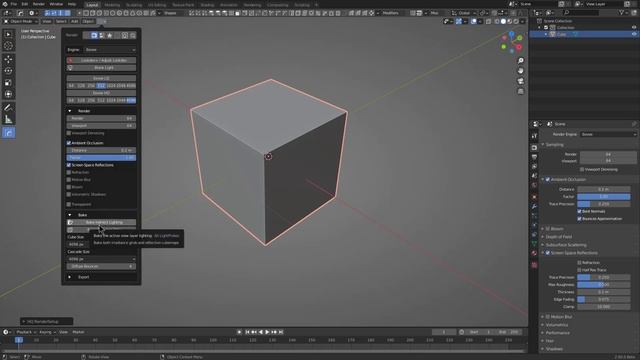This screenshot has height=360, width=640.
Task: Adjust Trace Precision slider under Ambient Occlusion
Action: [x=604, y=204]
